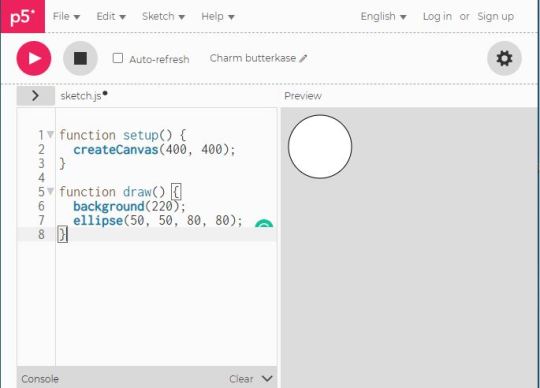Open the File menu

tap(66, 16)
